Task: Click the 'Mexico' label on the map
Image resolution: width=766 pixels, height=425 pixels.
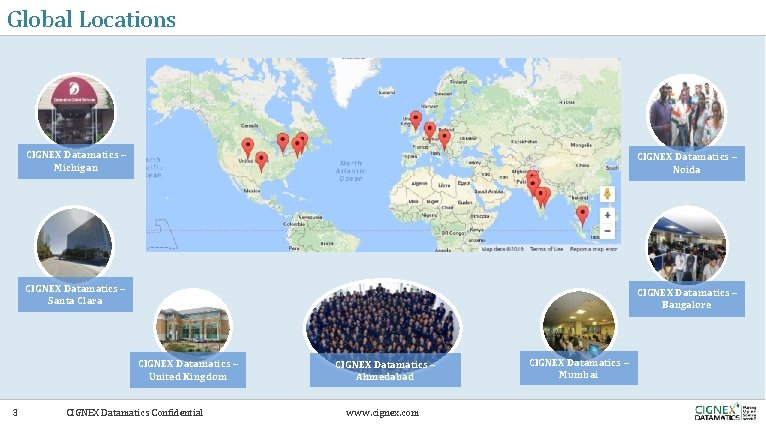Action: click(252, 191)
